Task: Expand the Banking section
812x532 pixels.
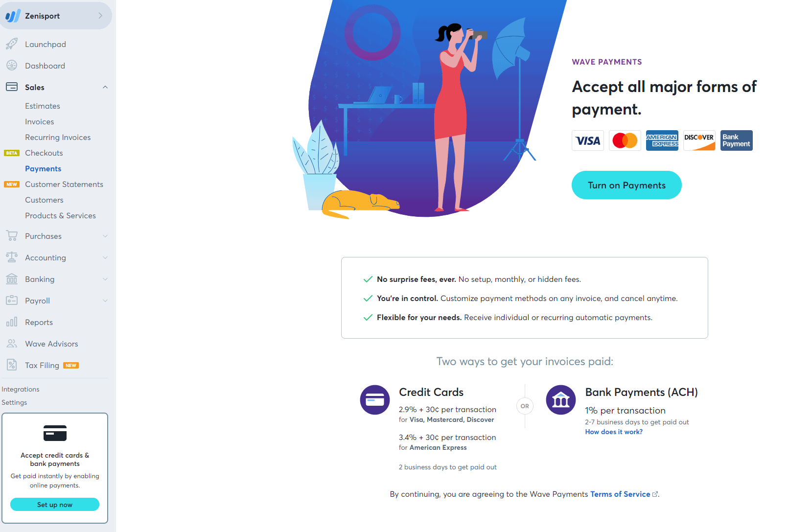Action: tap(105, 278)
